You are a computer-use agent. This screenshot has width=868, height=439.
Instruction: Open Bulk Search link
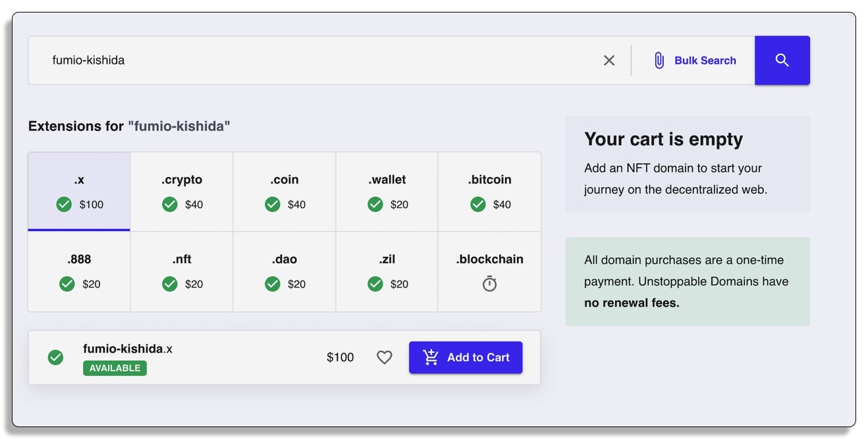(705, 61)
